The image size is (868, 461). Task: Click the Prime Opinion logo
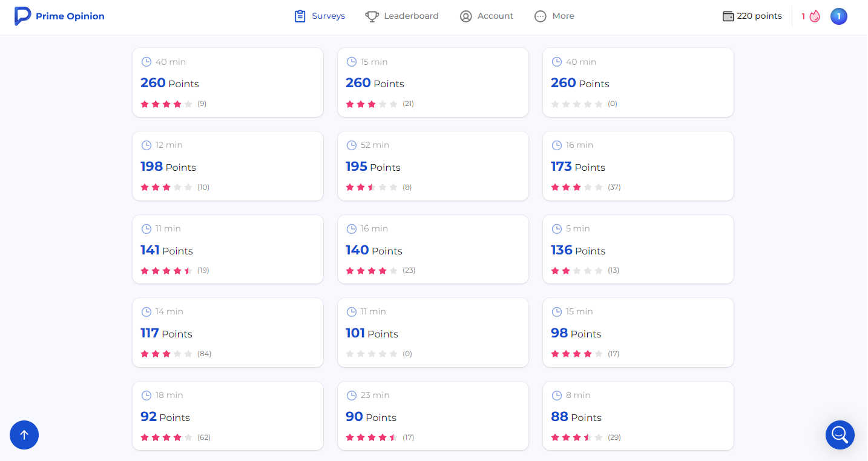[x=59, y=16]
